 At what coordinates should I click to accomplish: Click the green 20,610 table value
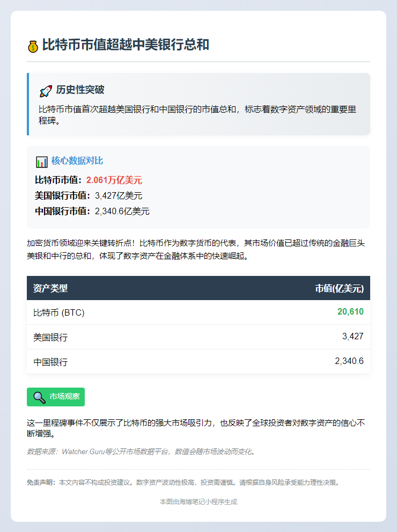(350, 312)
